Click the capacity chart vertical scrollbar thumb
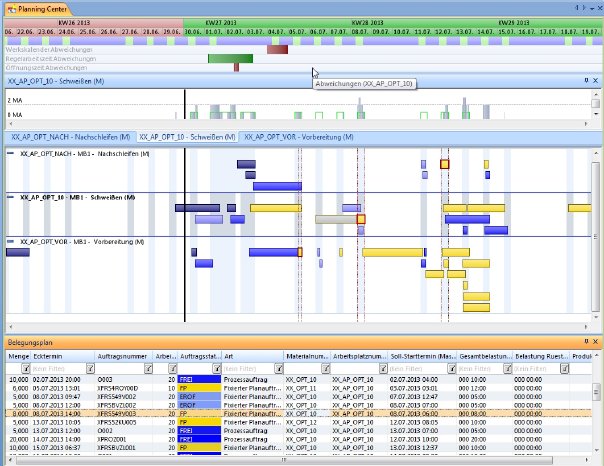The width and height of the screenshot is (604, 466). click(x=595, y=104)
